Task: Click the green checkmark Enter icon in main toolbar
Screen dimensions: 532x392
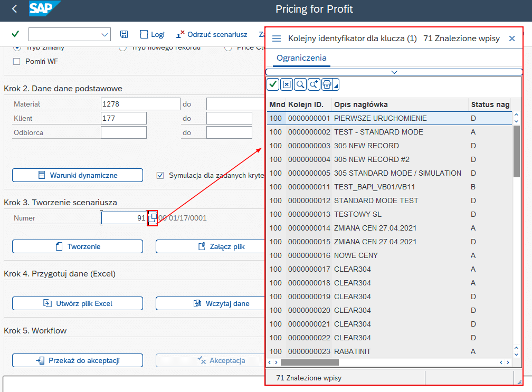Action: (15, 34)
